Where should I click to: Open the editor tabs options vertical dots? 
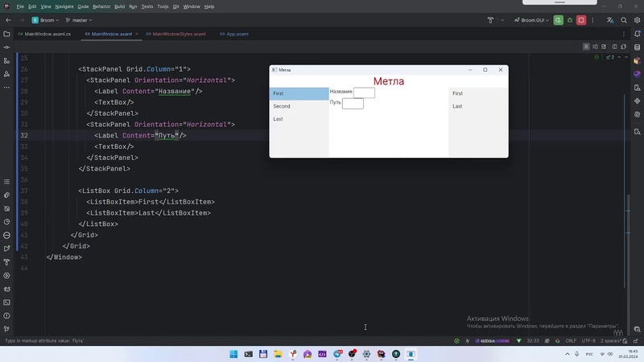(x=623, y=34)
